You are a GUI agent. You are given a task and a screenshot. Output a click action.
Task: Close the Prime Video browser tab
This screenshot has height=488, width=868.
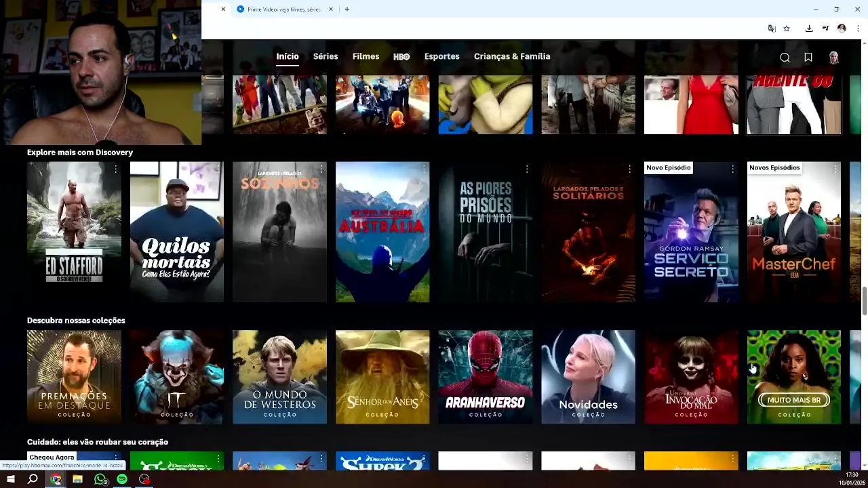click(x=331, y=9)
